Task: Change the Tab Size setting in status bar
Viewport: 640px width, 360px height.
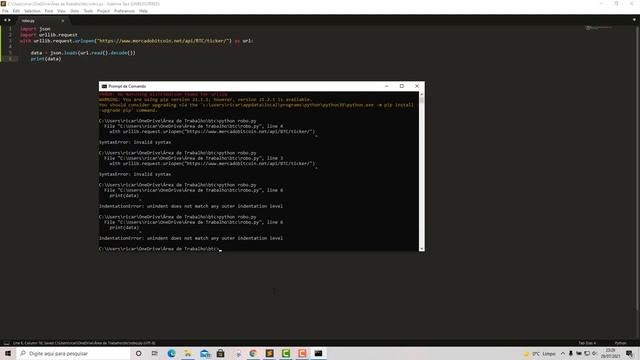Action: pos(587,343)
